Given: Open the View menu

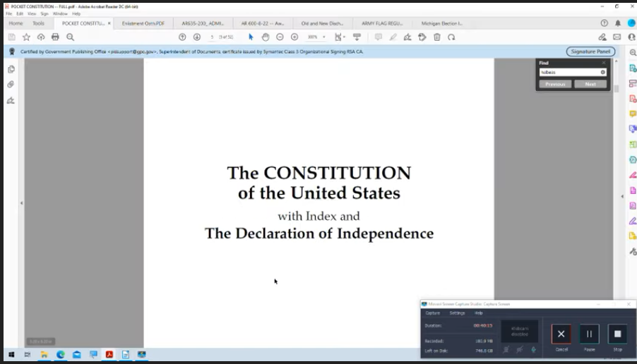Looking at the screenshot, I should point(32,14).
